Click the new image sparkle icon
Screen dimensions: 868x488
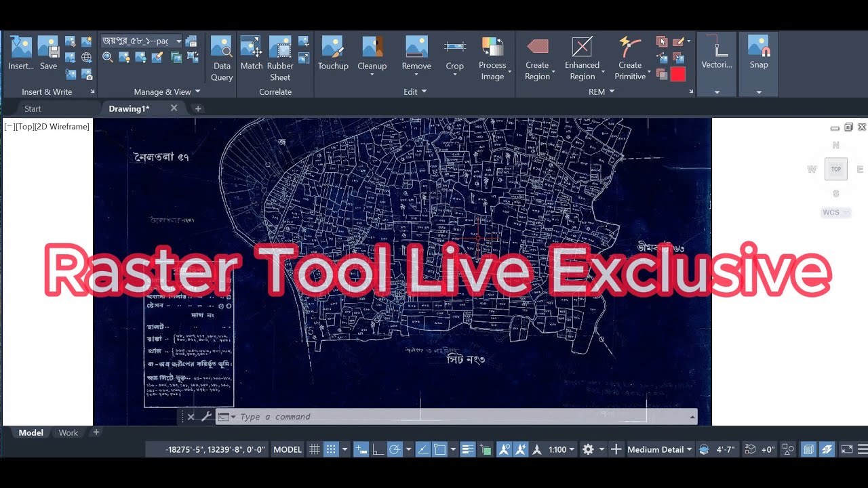coord(87,41)
